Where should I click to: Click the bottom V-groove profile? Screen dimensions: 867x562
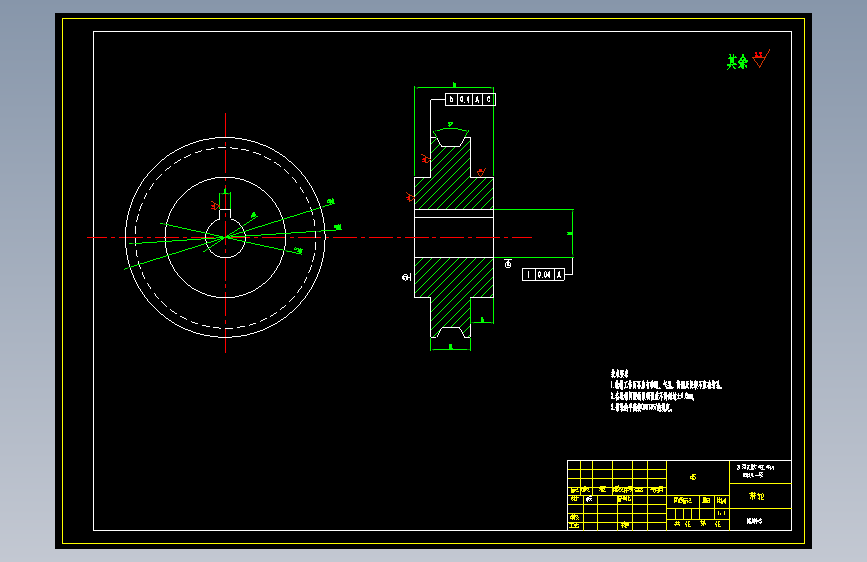point(451,332)
